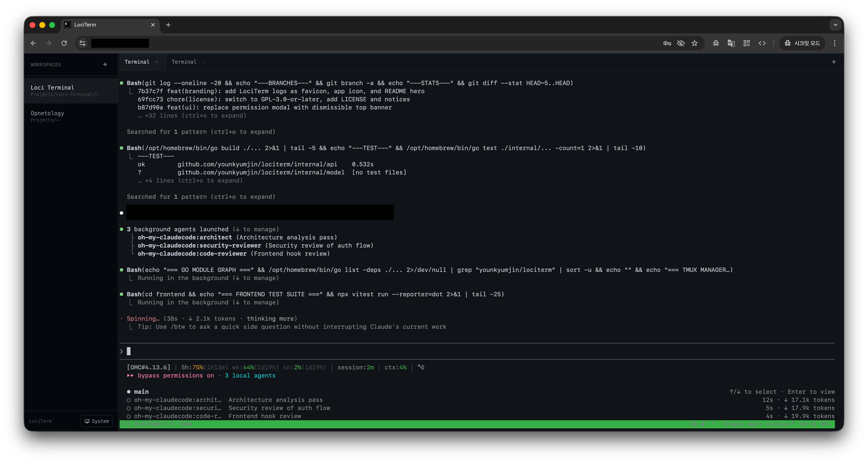Viewport: 868px width, 463px height.
Task: Click the browser forward arrow
Action: (48, 43)
